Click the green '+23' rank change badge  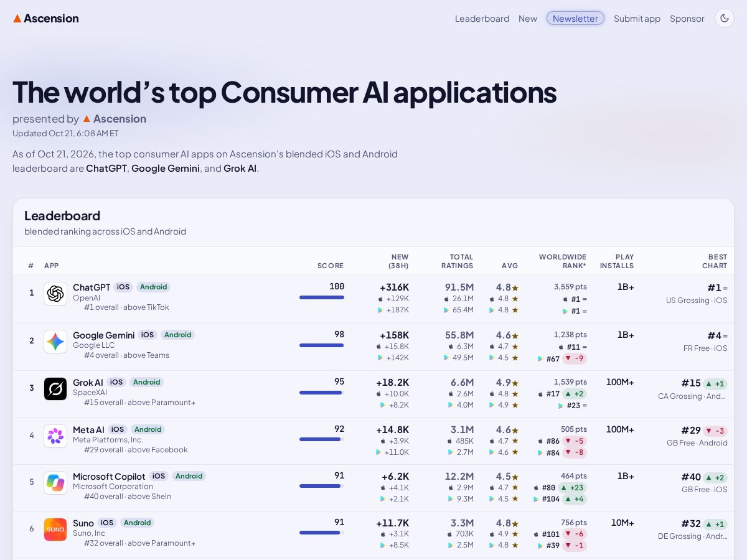click(572, 488)
